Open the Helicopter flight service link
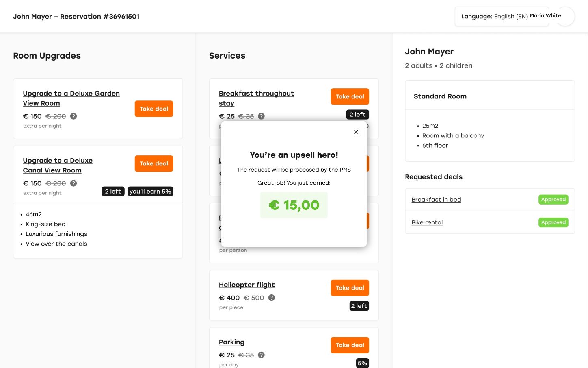Image resolution: width=588 pixels, height=368 pixels. (246, 285)
